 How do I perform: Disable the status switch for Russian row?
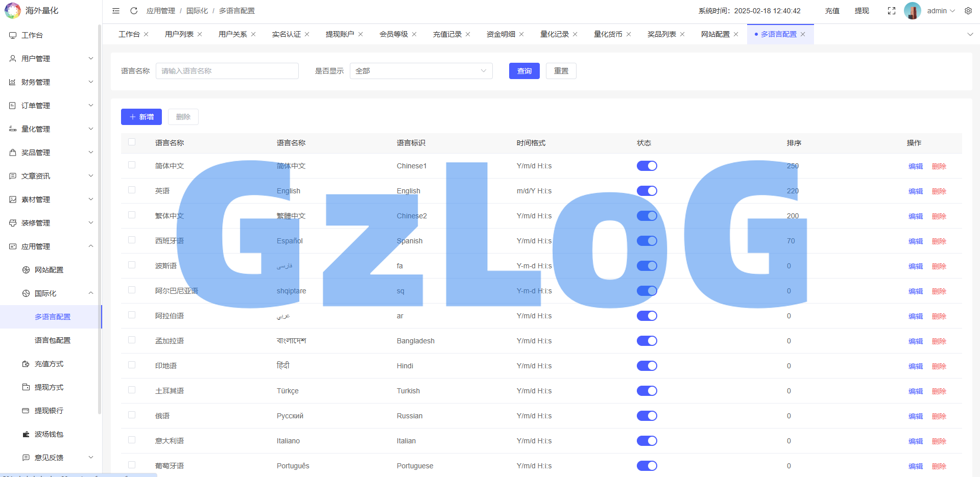pos(647,416)
